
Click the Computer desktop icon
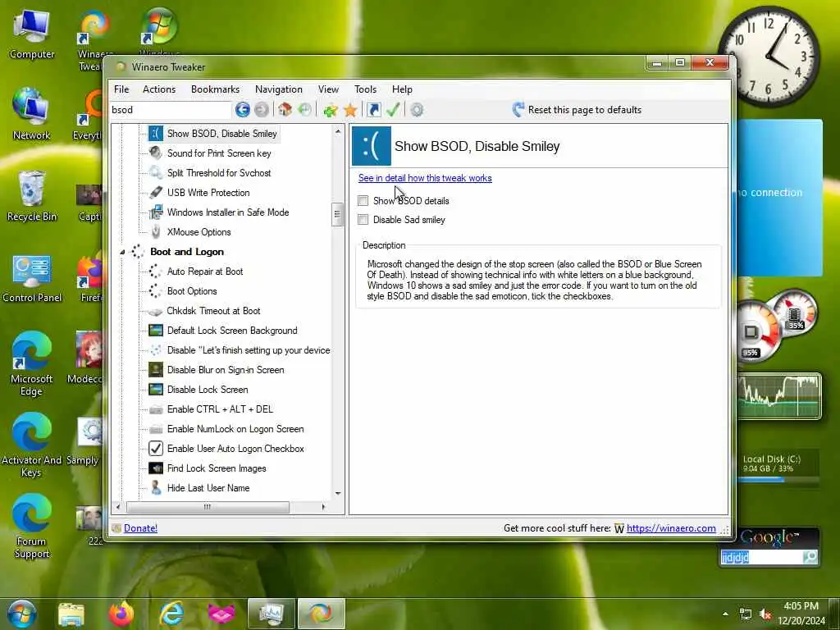[32, 35]
